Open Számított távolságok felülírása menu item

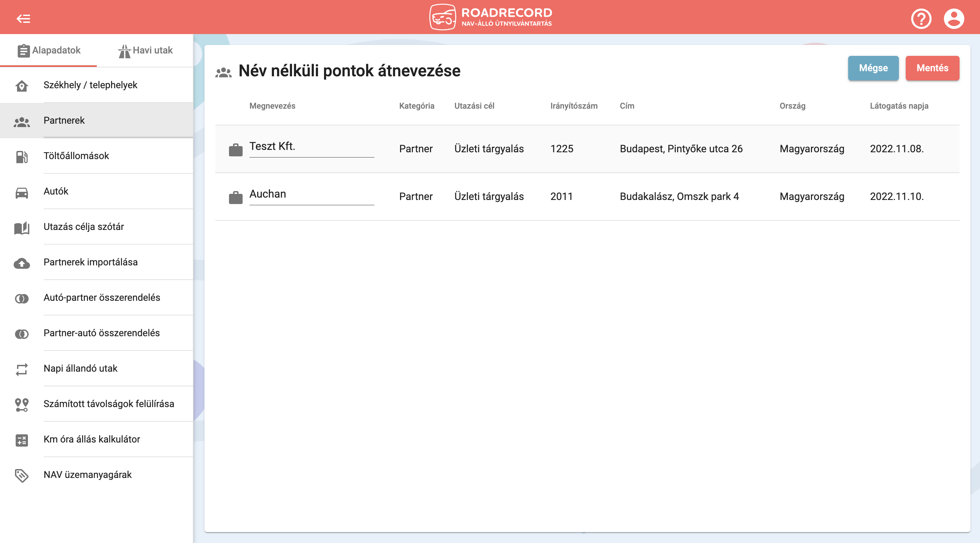click(97, 403)
